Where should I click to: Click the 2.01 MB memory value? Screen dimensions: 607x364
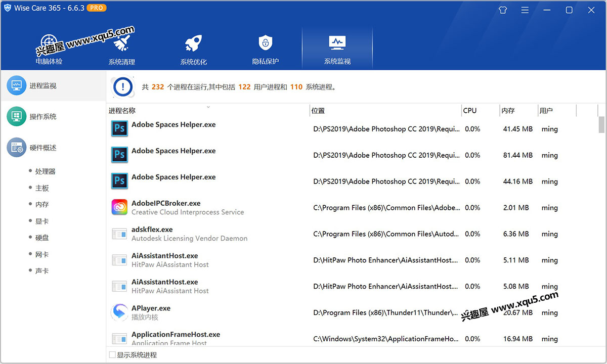tap(516, 208)
